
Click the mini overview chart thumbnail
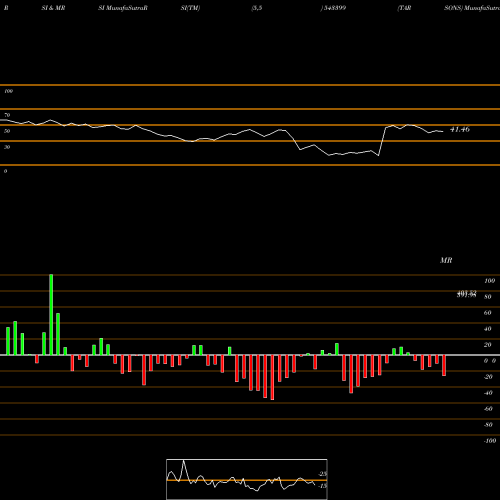[247, 479]
